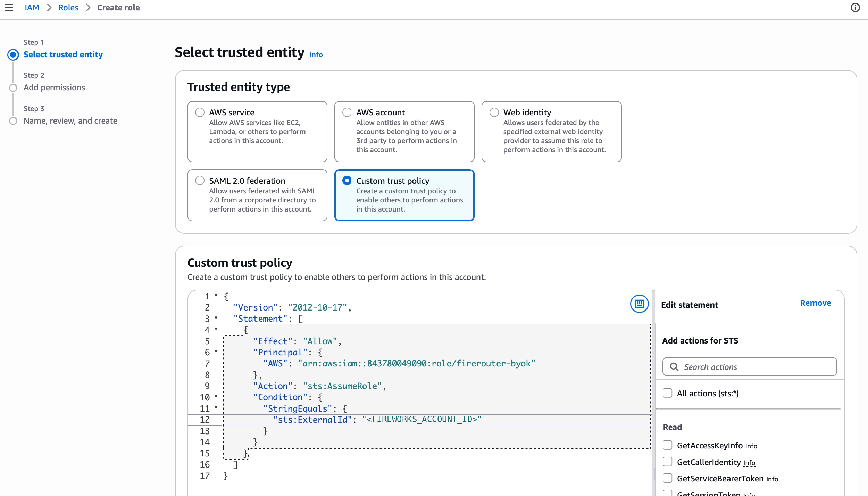The width and height of the screenshot is (868, 496).
Task: Click the "sts:AssumeRole" action value
Action: pyautogui.click(x=342, y=386)
